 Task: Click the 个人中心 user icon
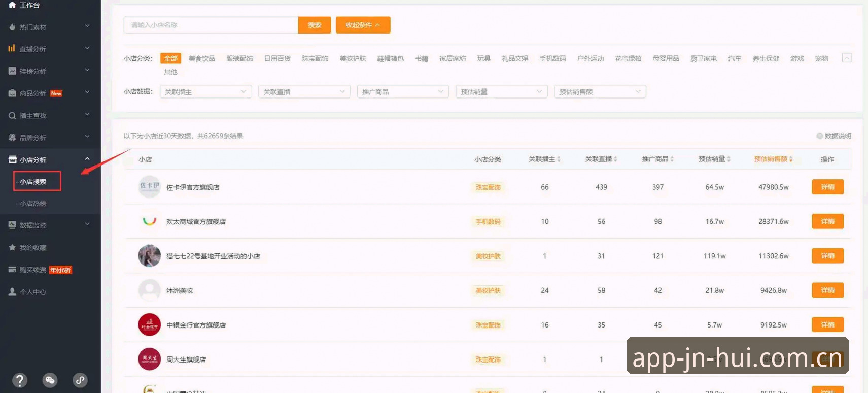click(12, 291)
